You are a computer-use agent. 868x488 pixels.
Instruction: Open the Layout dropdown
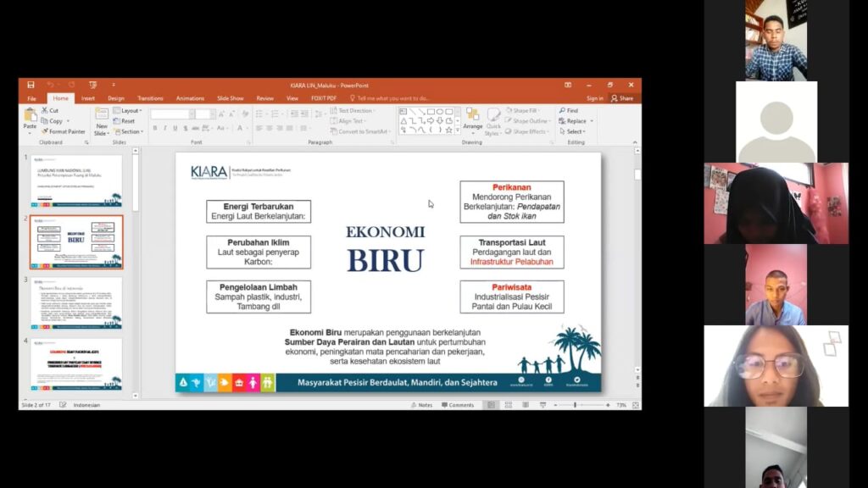point(128,111)
